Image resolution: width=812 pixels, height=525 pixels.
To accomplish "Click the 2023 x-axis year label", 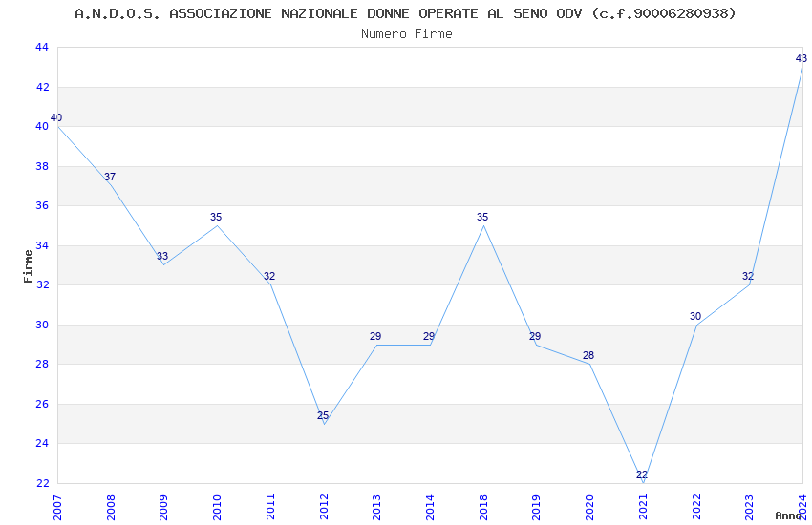I will tap(748, 508).
